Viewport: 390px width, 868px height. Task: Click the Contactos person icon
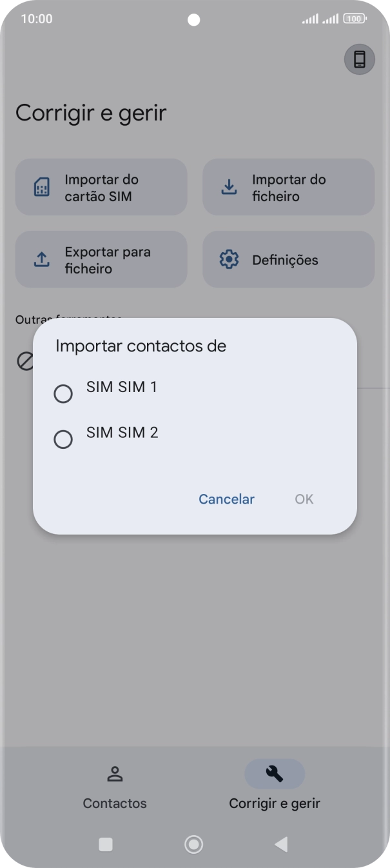pos(115,774)
